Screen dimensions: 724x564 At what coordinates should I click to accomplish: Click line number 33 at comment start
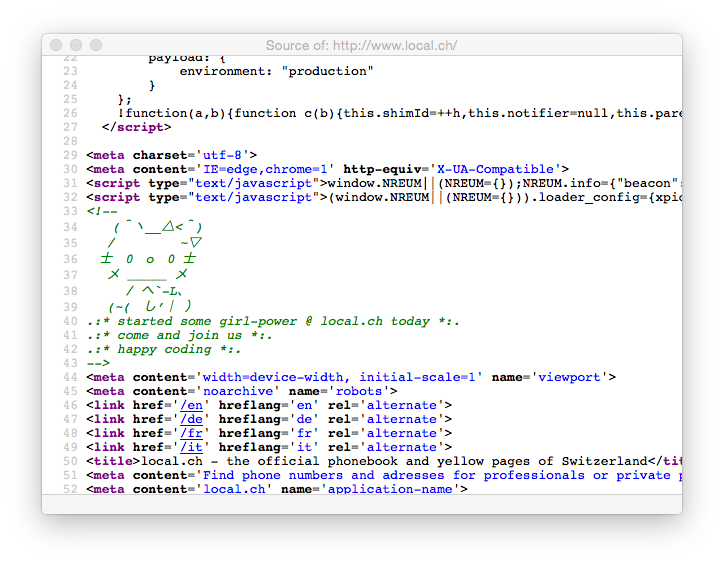pos(70,211)
